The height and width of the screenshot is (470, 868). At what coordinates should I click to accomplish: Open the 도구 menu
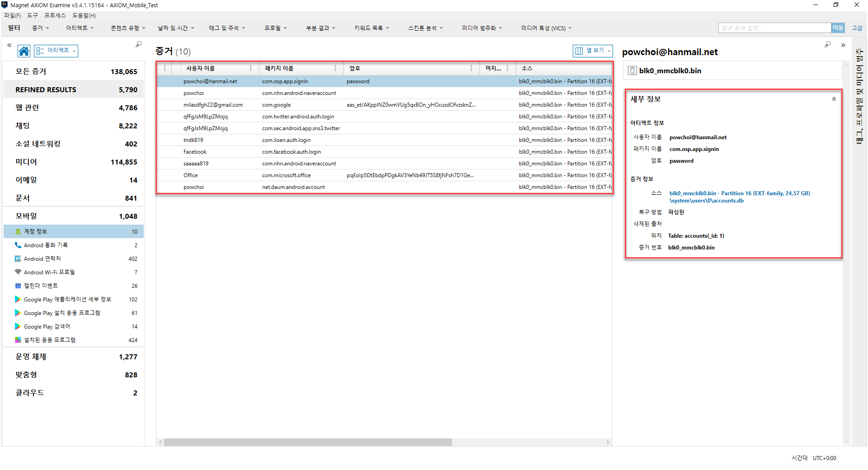pos(33,15)
